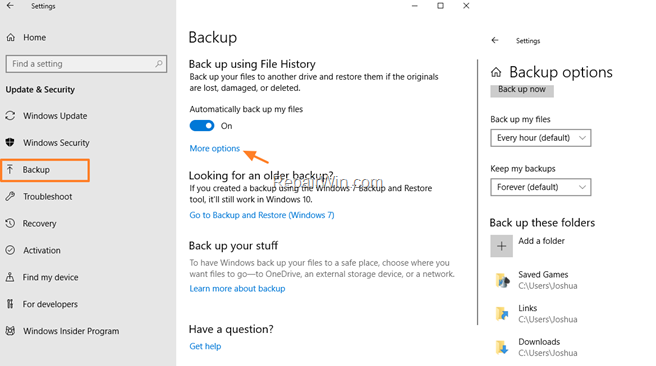Open the Home item in the sidebar

34,38
